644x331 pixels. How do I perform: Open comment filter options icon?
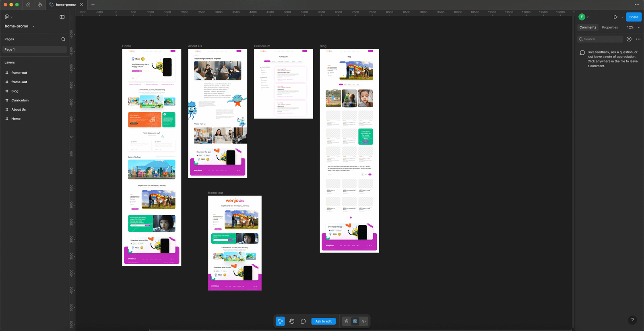pos(629,39)
